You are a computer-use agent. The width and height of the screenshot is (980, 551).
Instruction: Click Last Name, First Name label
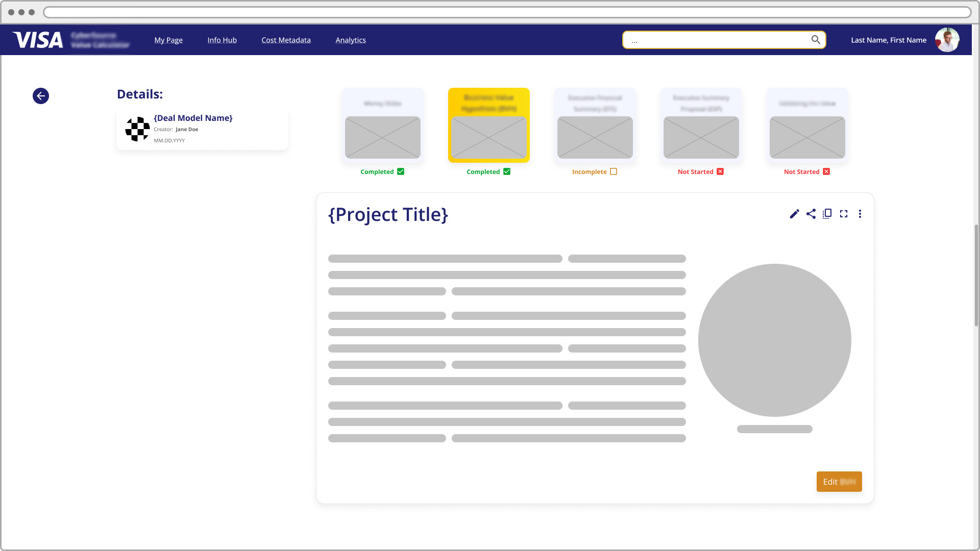(889, 40)
